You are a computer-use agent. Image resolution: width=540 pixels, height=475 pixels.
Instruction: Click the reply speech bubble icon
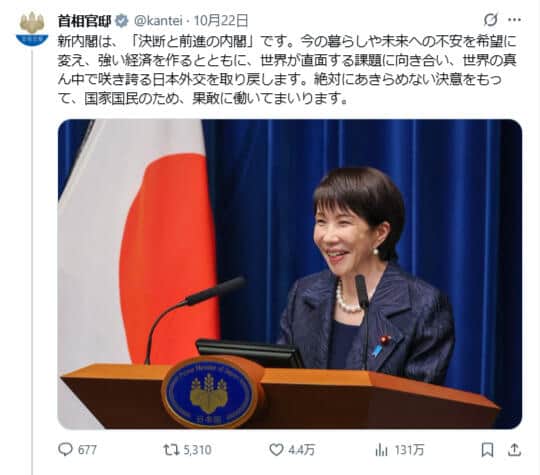coord(65,450)
